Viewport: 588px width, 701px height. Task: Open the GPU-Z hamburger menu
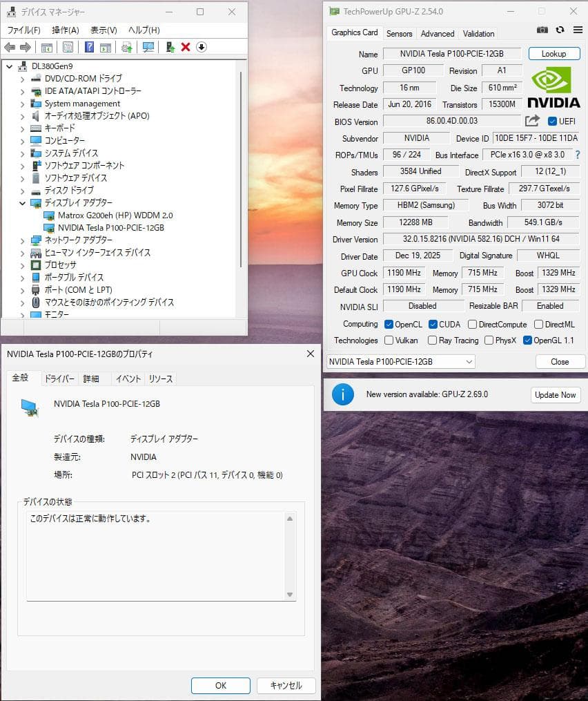pyautogui.click(x=578, y=30)
